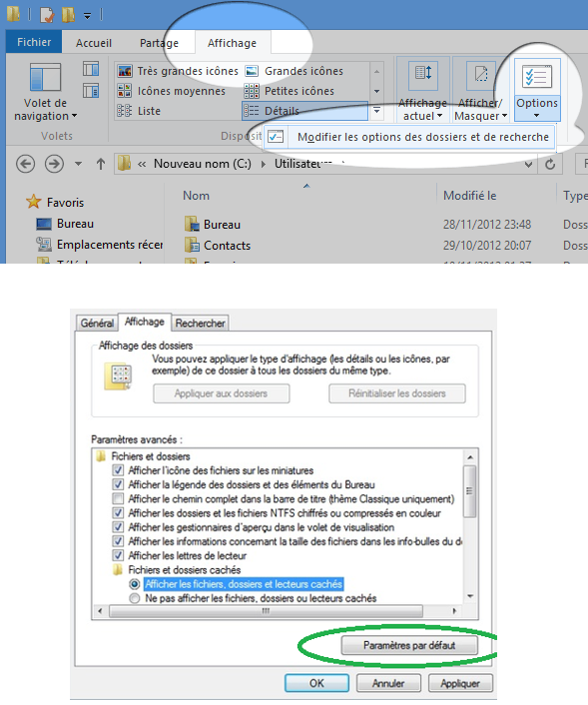Choose Liste layout

[139, 111]
